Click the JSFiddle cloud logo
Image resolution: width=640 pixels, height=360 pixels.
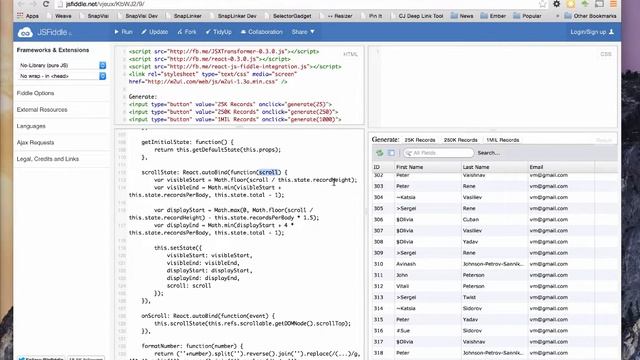[25, 32]
